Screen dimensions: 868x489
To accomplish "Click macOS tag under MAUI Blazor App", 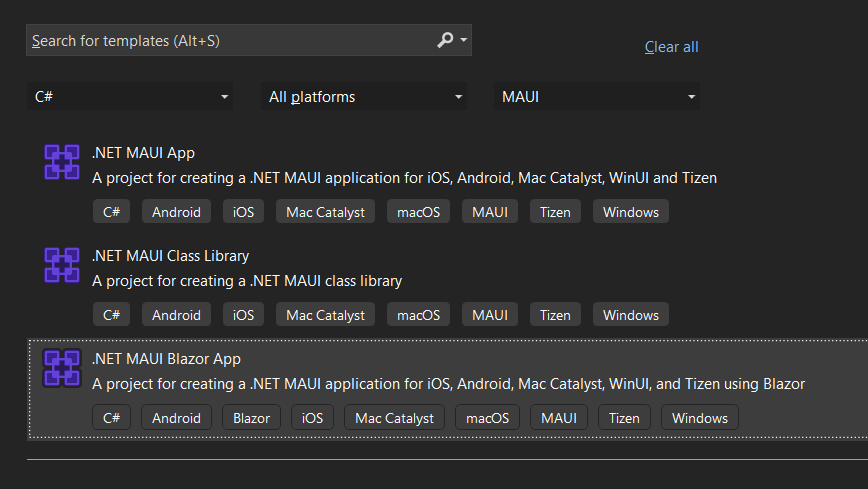I will click(487, 418).
